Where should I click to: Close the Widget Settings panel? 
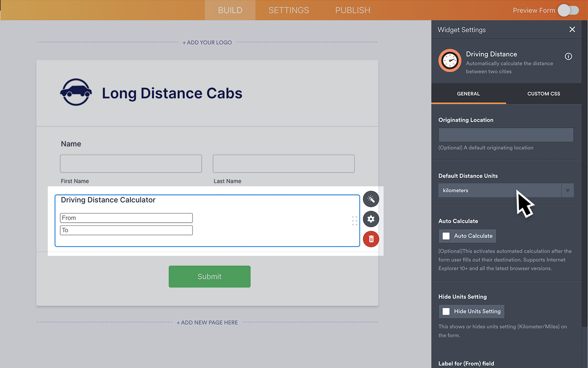click(572, 29)
